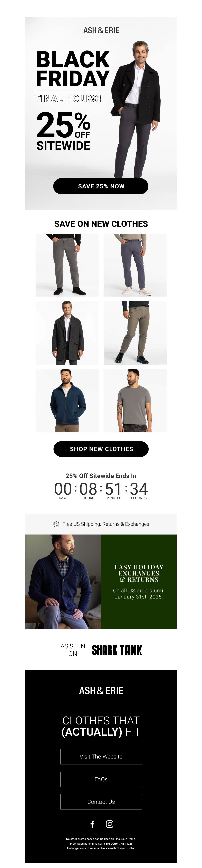Select the Contact Us button

(101, 802)
